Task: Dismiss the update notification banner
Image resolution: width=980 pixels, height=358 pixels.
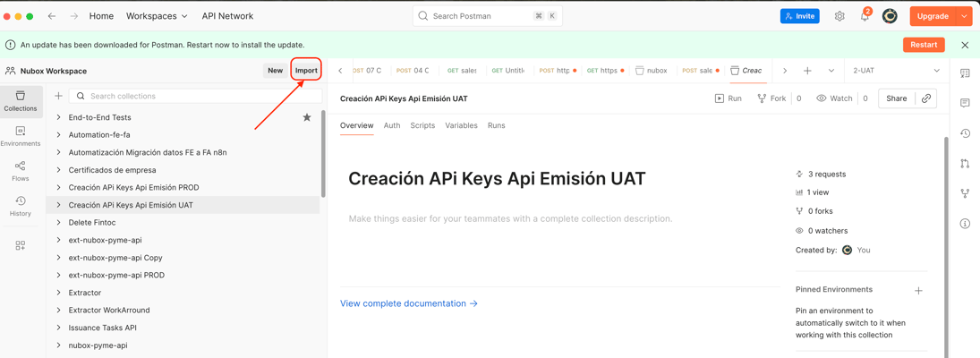Action: (x=965, y=45)
